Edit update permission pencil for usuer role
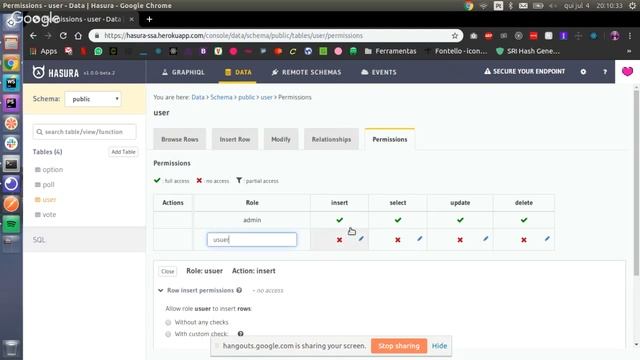Screen dimensions: 640x360 485,239
